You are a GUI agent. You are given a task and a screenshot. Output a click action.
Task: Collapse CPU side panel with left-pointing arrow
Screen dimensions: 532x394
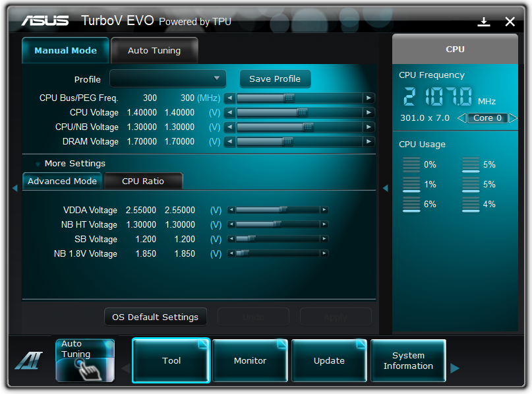point(386,188)
